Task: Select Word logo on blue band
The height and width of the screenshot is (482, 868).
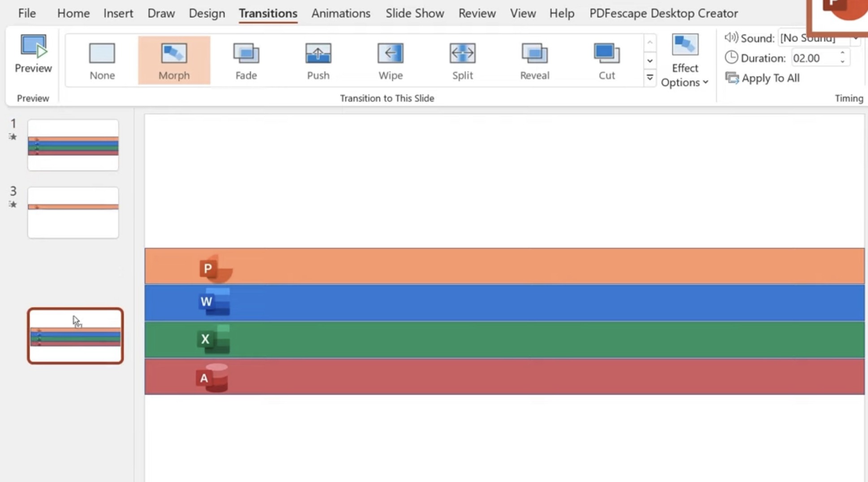Action: tap(215, 302)
